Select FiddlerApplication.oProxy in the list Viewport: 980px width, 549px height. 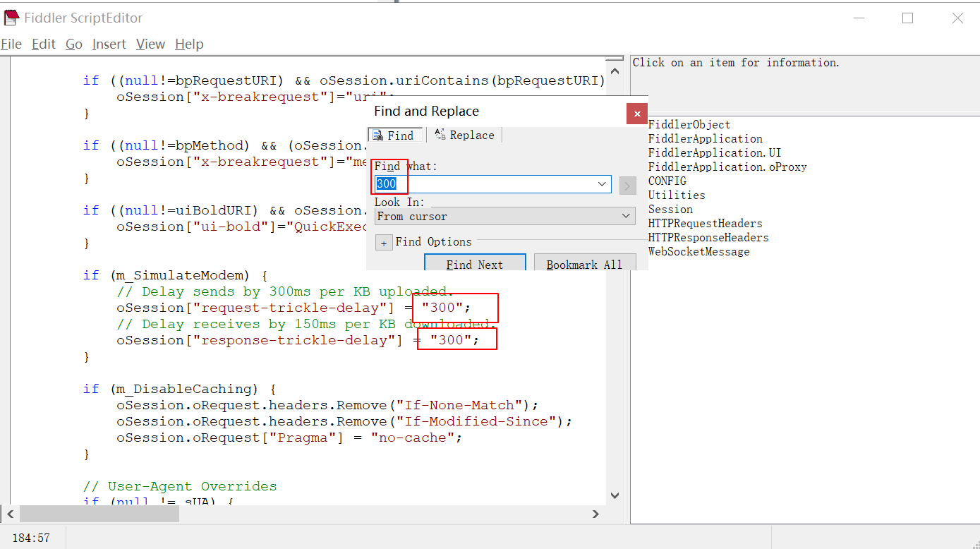727,167
